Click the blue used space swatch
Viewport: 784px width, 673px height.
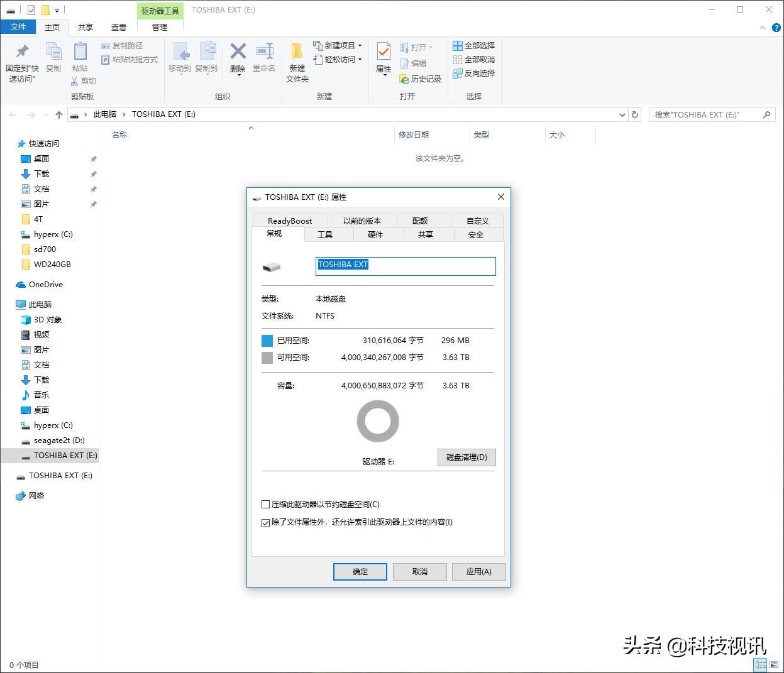pyautogui.click(x=267, y=341)
